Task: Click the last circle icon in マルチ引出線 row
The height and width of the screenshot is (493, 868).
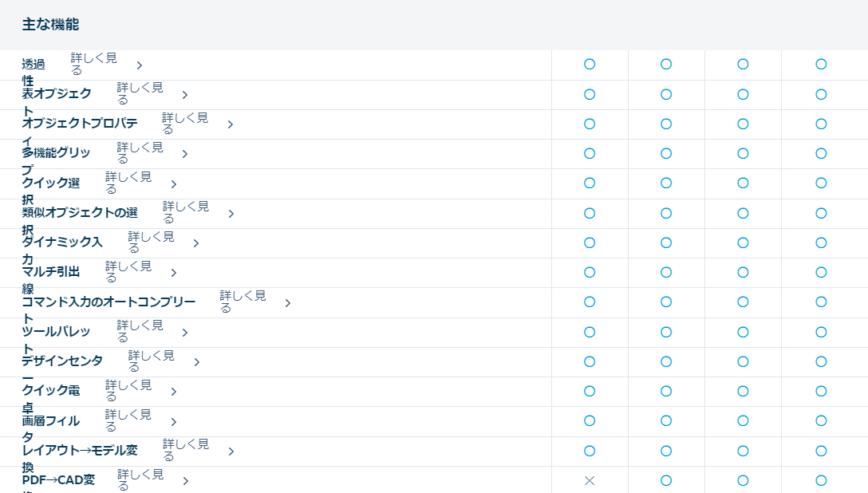Action: point(821,272)
